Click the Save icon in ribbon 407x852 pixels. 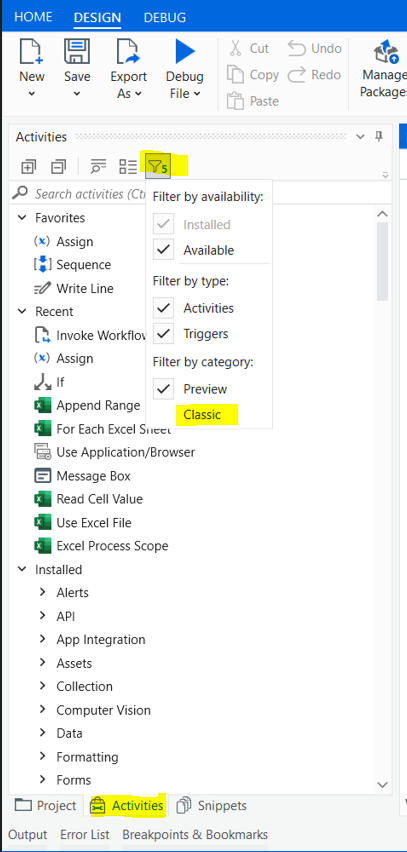77,52
